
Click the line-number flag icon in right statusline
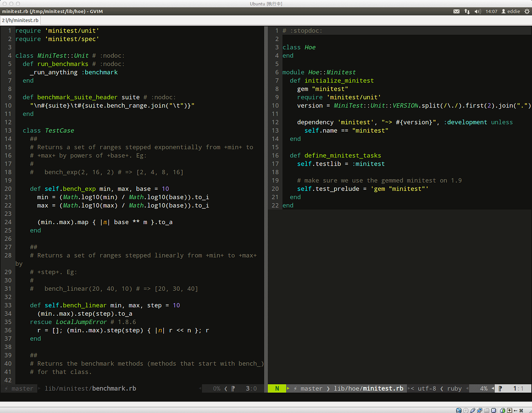click(500, 388)
